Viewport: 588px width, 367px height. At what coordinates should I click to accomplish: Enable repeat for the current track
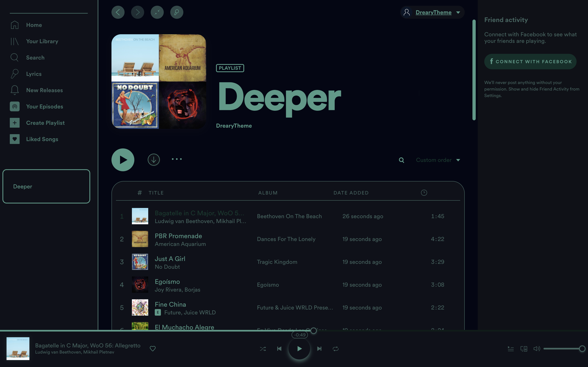coord(336,349)
